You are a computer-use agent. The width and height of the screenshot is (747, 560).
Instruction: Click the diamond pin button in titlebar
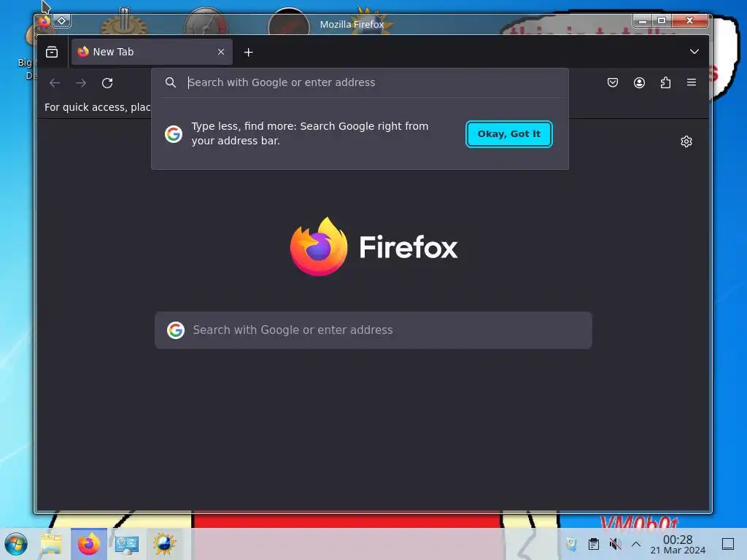[62, 21]
